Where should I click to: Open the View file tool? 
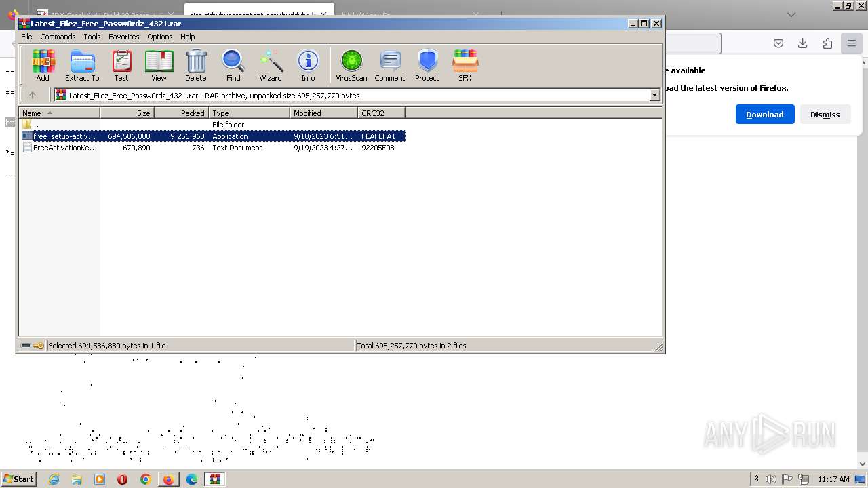point(159,66)
